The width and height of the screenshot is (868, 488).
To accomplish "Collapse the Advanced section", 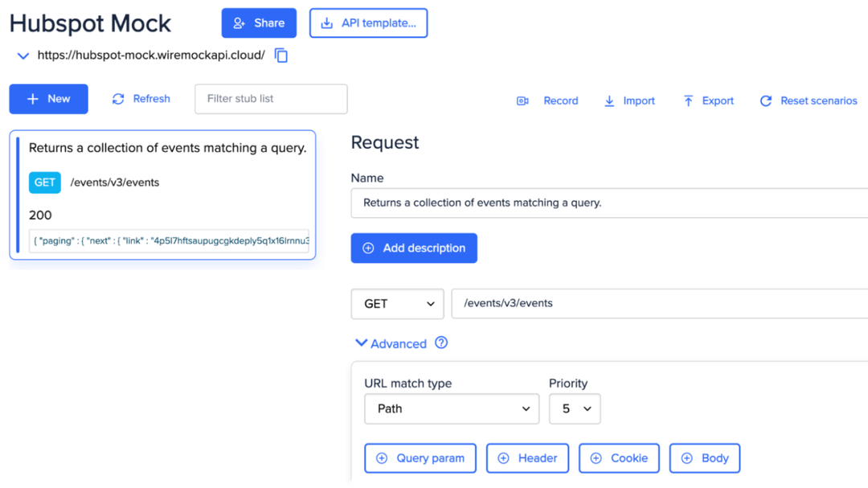I will click(x=362, y=342).
